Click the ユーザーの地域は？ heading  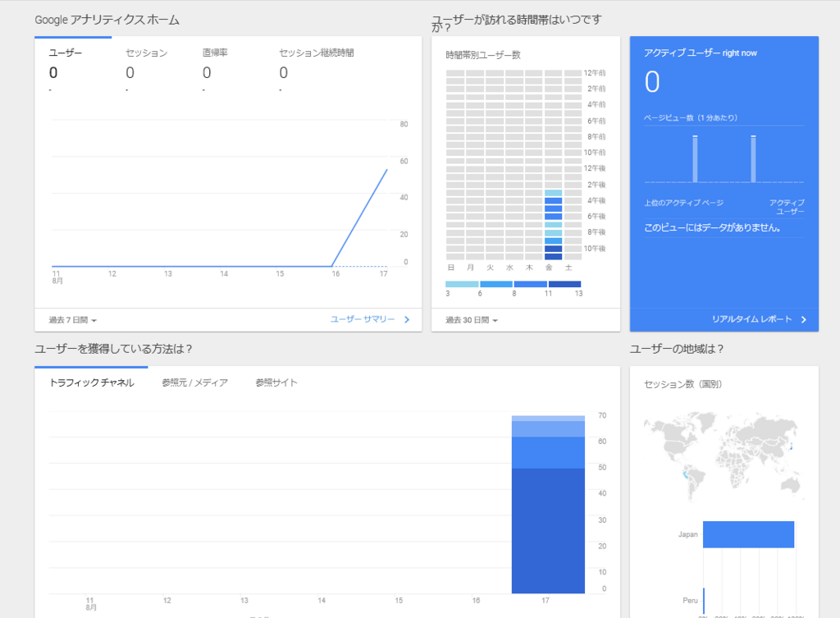tap(677, 349)
